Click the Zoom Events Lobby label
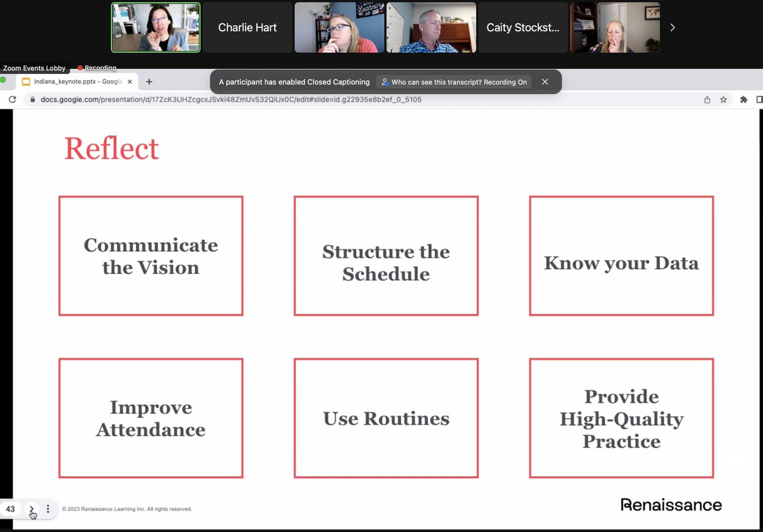The height and width of the screenshot is (532, 763). [x=34, y=67]
